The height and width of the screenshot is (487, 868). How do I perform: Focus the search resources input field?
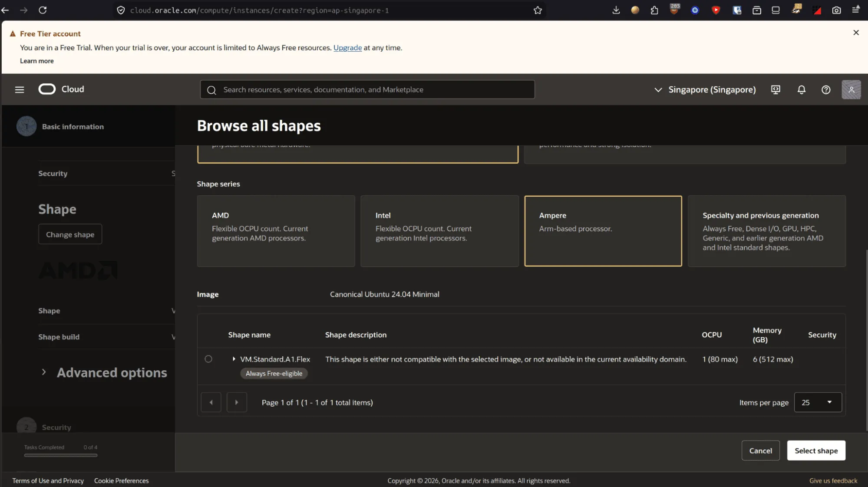click(367, 89)
